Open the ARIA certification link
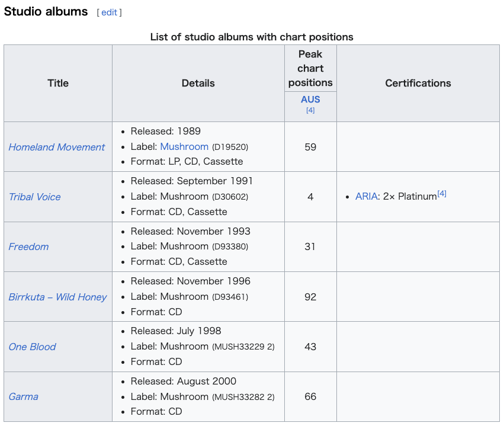Viewport: 504px width, 429px height. (366, 197)
